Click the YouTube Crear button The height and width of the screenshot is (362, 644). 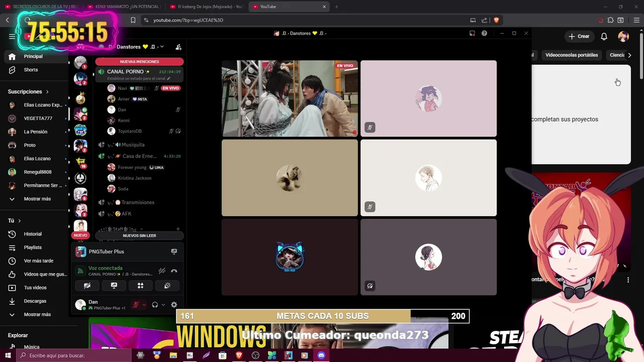(579, 36)
